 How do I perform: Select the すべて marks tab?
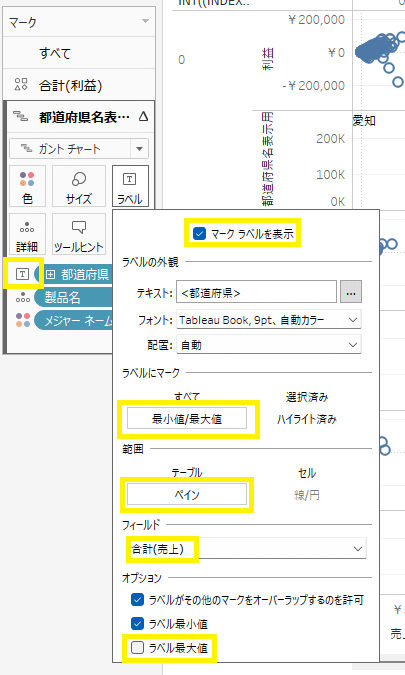click(x=79, y=53)
